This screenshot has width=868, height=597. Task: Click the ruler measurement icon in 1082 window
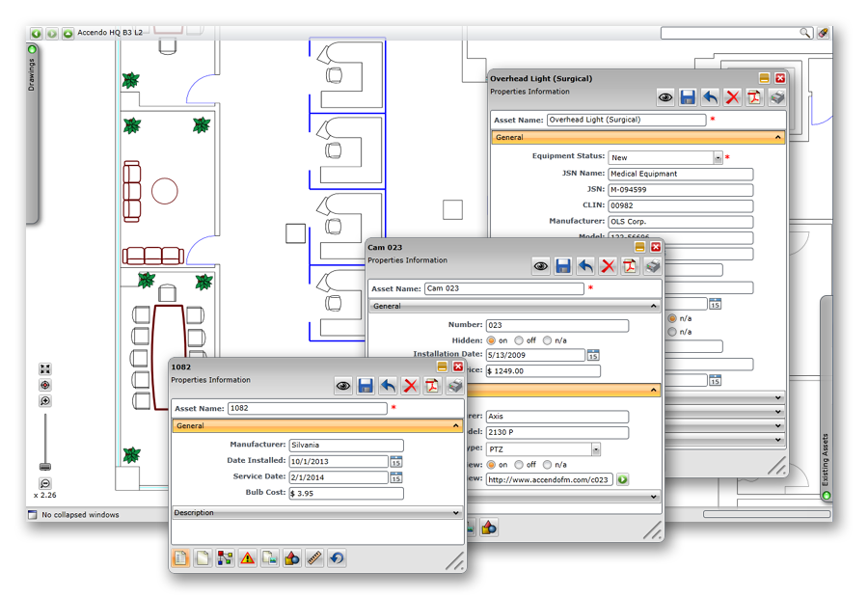tap(314, 557)
